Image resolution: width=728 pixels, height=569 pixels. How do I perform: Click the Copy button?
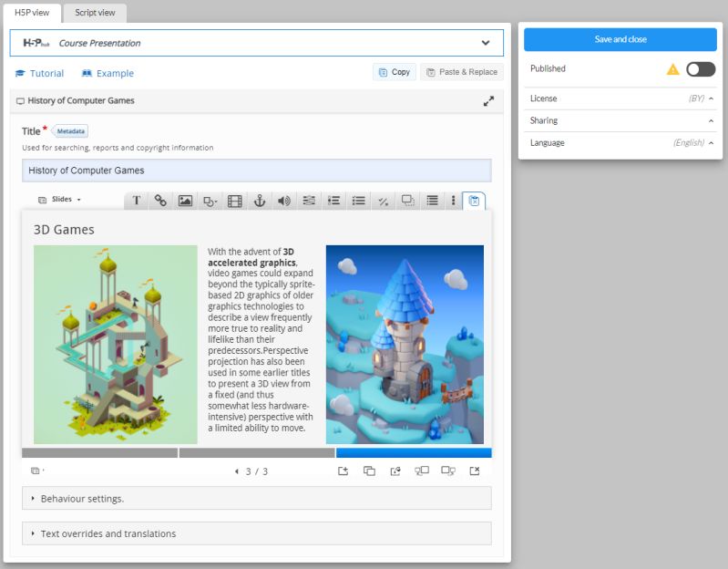click(x=395, y=72)
